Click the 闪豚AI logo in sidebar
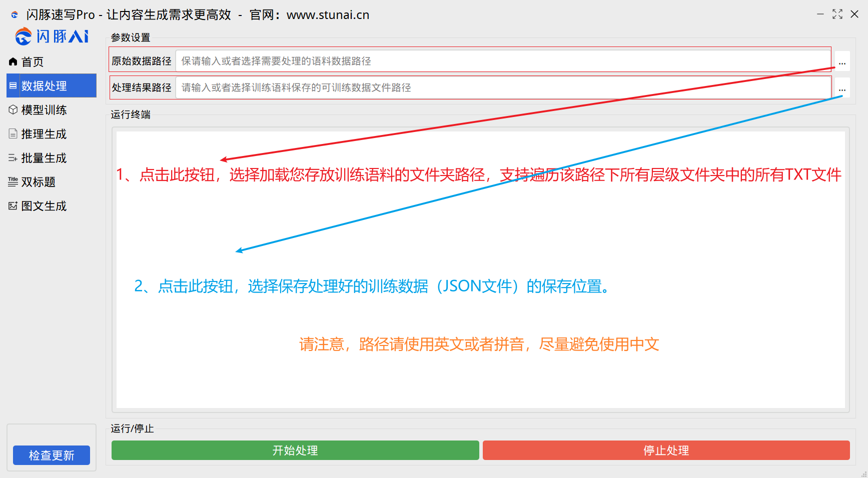Image resolution: width=868 pixels, height=478 pixels. tap(52, 36)
